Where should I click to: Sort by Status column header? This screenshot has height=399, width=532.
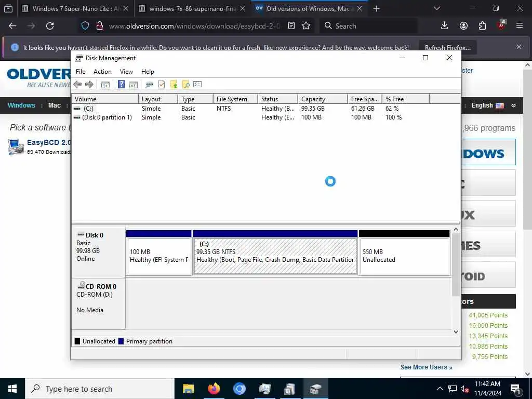(278, 99)
